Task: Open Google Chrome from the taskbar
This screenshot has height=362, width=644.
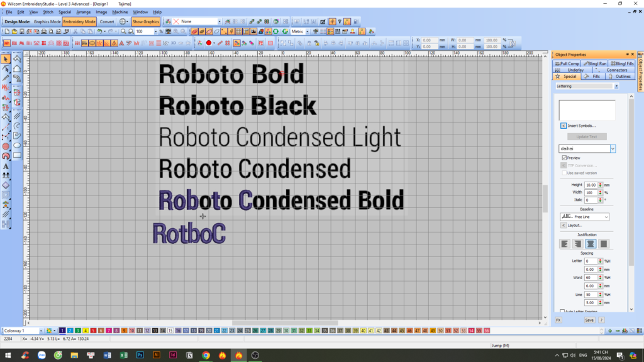Action: [206, 355]
